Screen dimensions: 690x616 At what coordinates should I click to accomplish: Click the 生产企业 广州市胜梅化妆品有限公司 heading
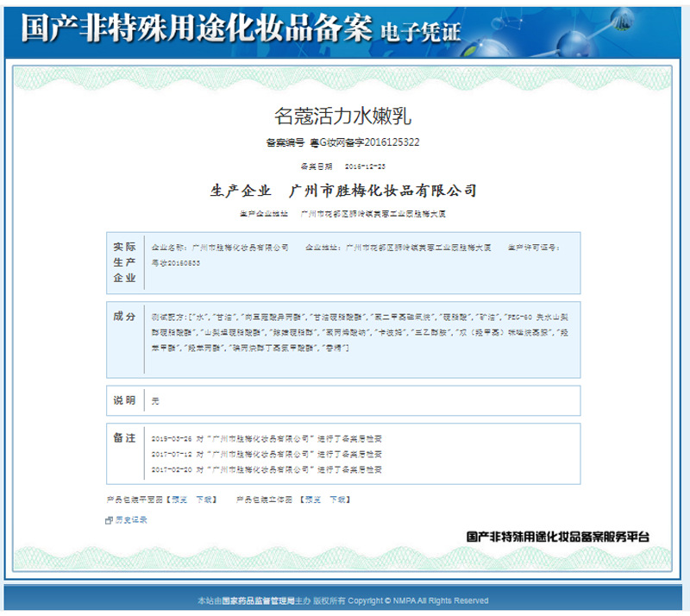click(x=343, y=191)
